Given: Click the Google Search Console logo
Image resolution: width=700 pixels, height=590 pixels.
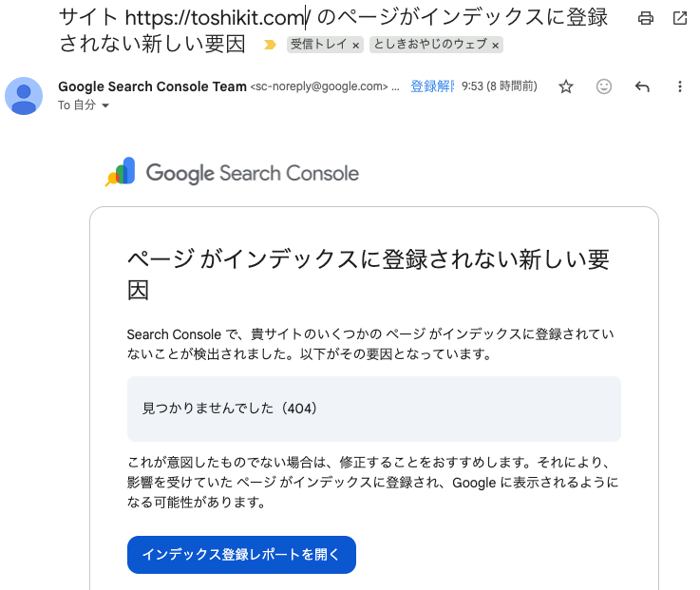Looking at the screenshot, I should tap(232, 173).
